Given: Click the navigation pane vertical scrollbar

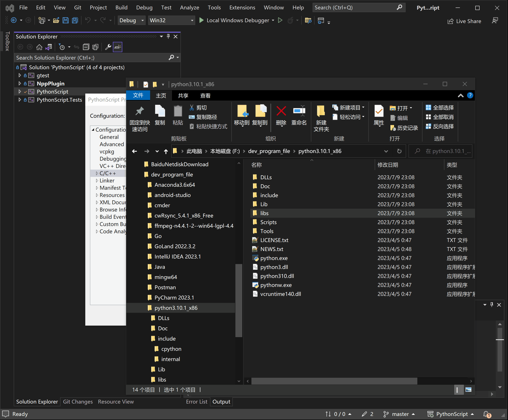Looking at the screenshot, I should pos(239,300).
